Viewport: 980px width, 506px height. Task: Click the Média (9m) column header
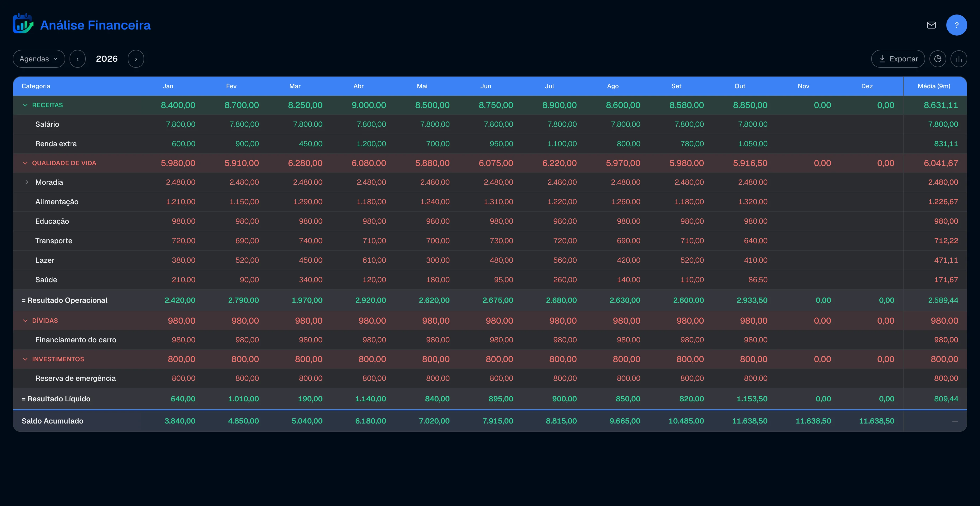click(934, 86)
